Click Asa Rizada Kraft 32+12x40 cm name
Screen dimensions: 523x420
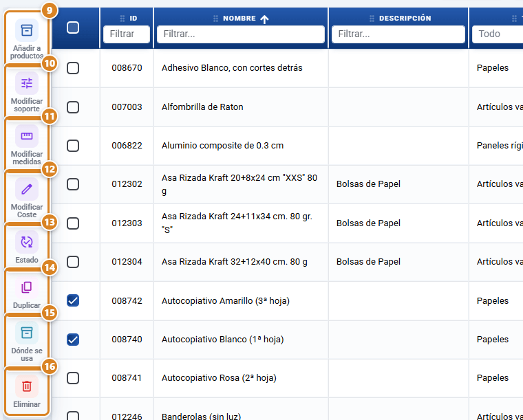[x=235, y=262]
